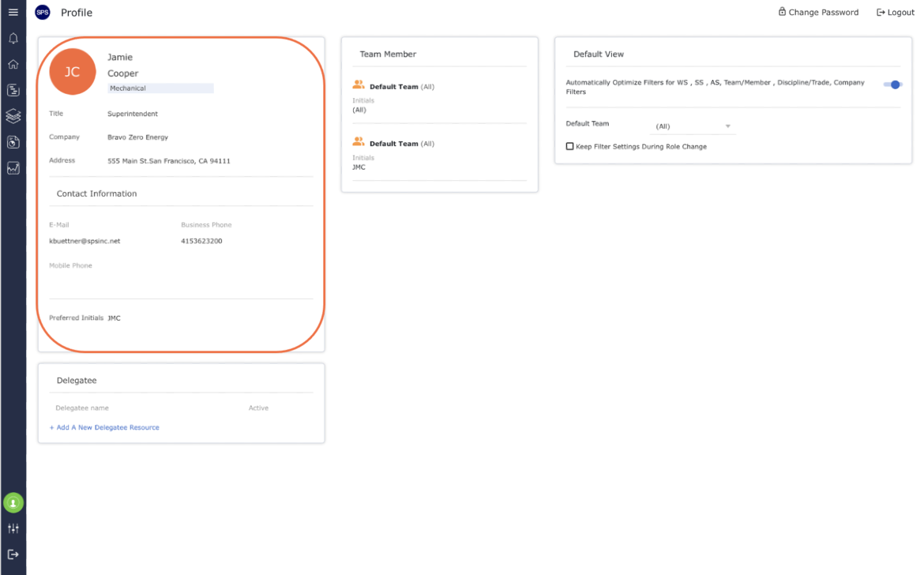The image size is (924, 575).
Task: Click the Contact Information heading
Action: [x=96, y=194]
